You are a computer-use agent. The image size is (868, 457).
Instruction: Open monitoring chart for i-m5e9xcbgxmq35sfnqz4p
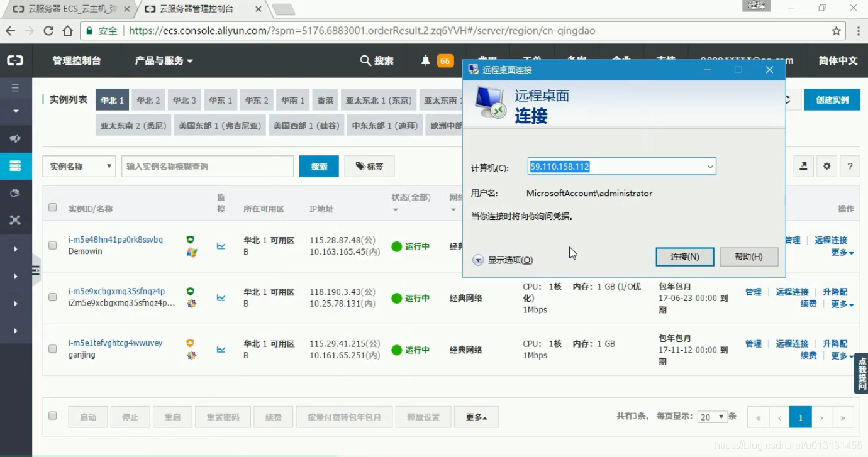(x=221, y=298)
